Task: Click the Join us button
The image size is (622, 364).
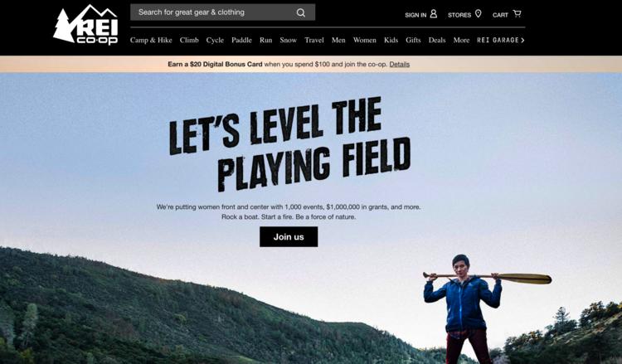Action: [x=289, y=236]
